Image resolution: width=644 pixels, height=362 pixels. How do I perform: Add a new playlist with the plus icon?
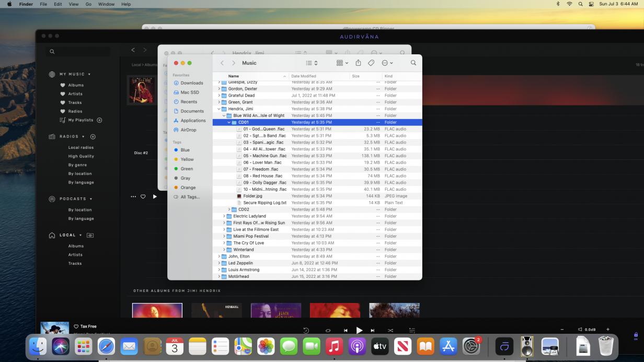[x=99, y=120]
